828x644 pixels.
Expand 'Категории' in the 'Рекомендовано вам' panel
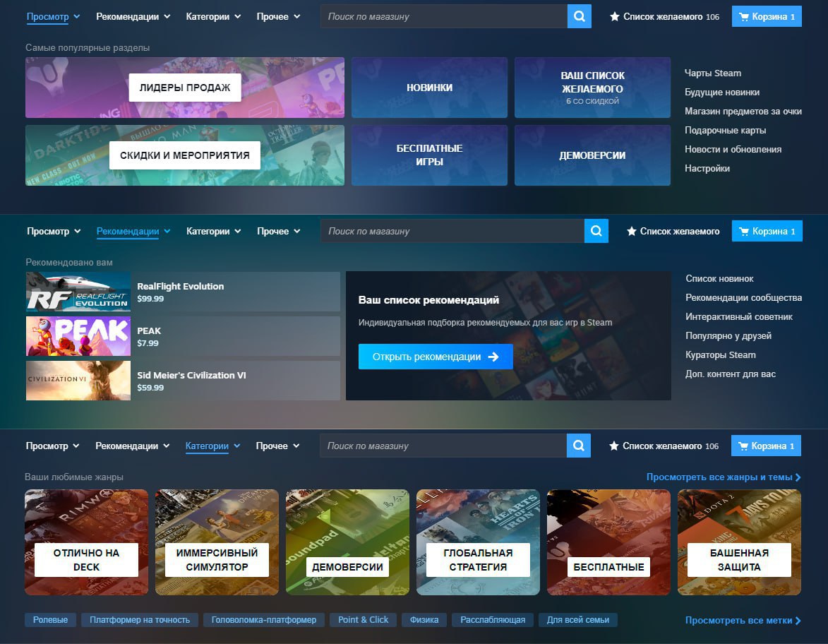click(214, 231)
